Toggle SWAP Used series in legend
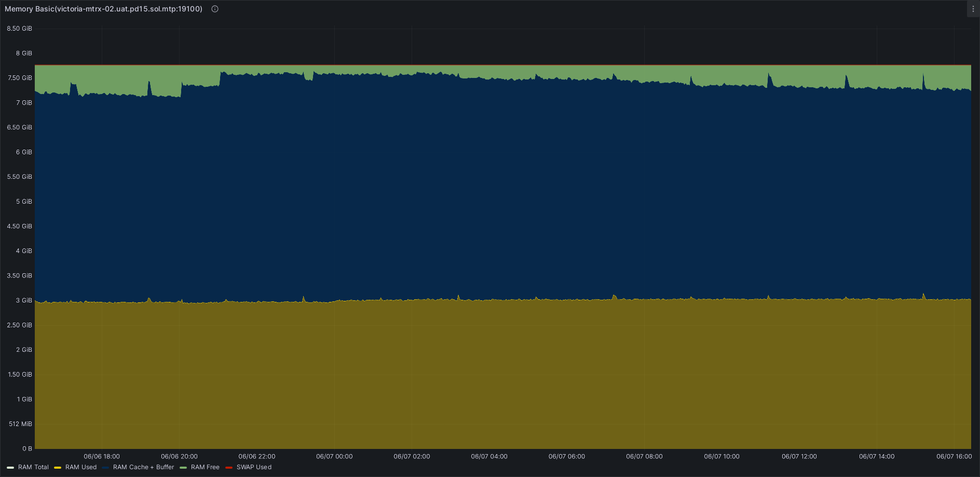The width and height of the screenshot is (980, 477). pos(254,467)
